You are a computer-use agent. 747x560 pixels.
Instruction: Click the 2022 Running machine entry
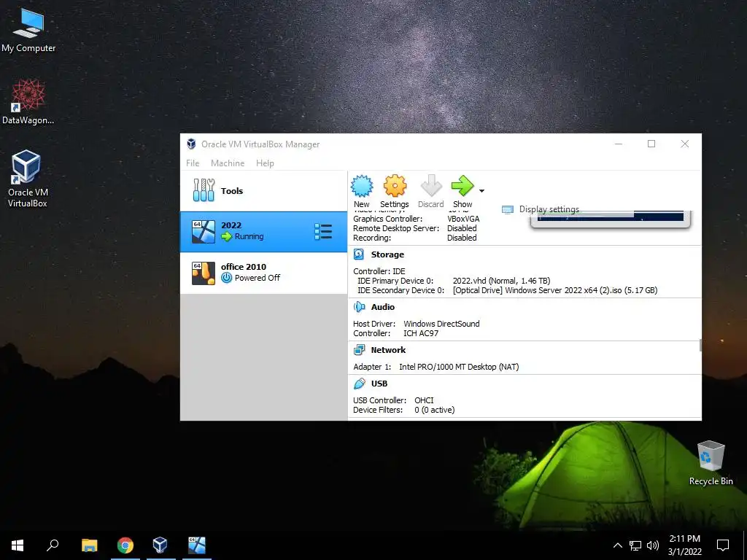263,232
